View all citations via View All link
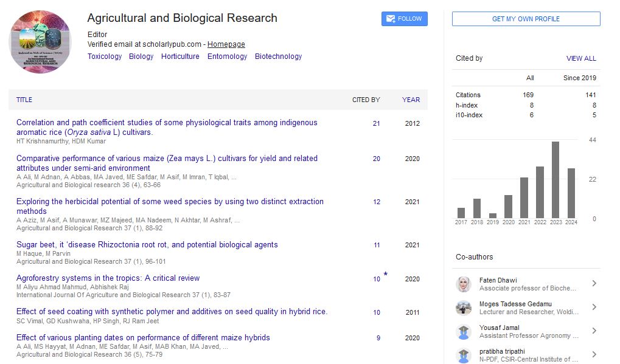The image size is (620, 364). coord(581,58)
